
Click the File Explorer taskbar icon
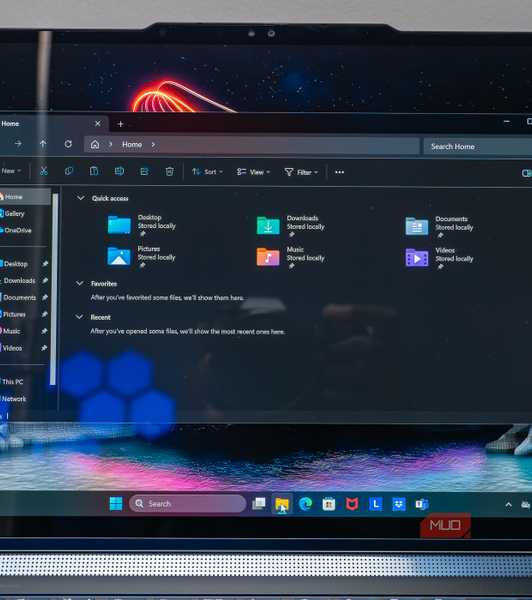(x=282, y=504)
